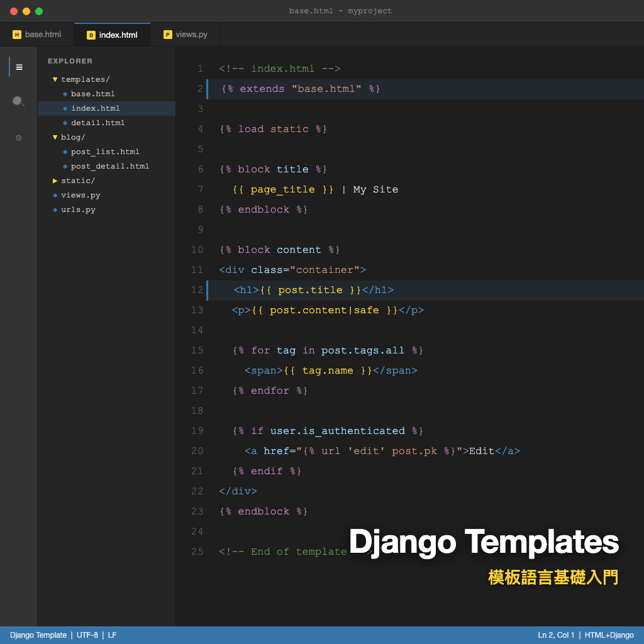The height and width of the screenshot is (644, 644).
Task: Expand the static/ folder arrow
Action: coord(55,180)
